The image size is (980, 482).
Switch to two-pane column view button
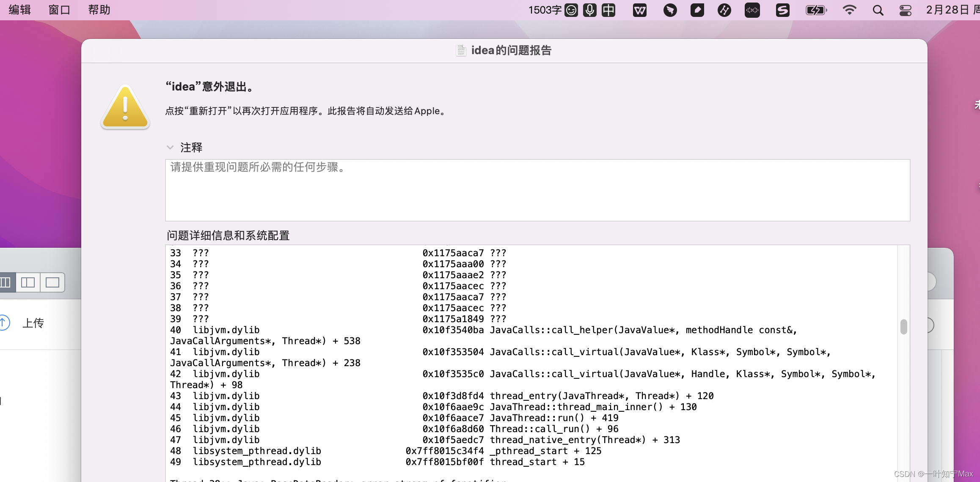coord(28,282)
